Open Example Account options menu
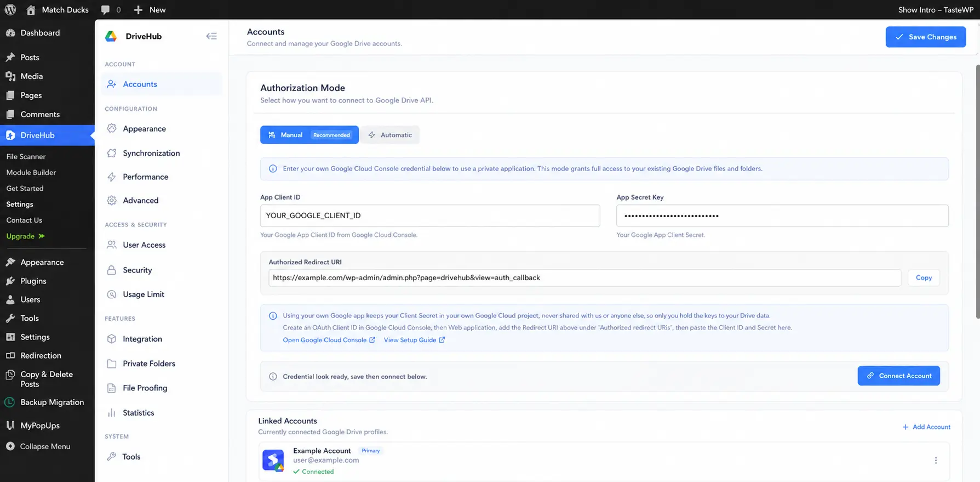Viewport: 980px width, 482px height. click(936, 461)
